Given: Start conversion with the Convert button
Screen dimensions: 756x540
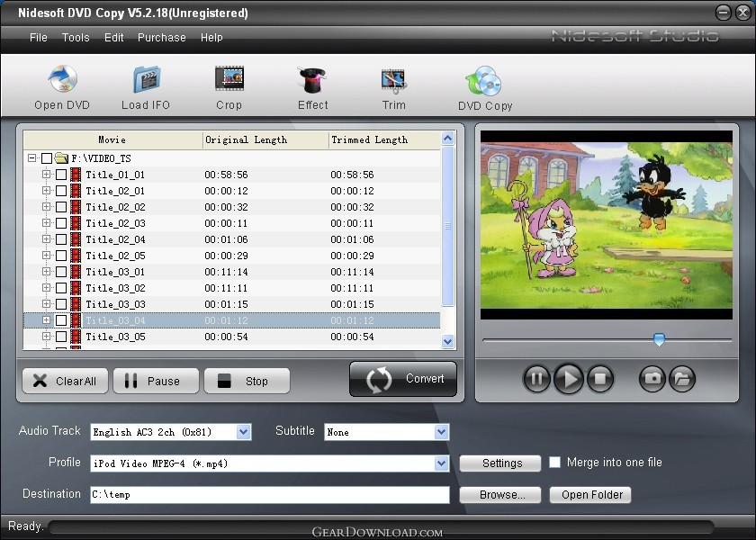Looking at the screenshot, I should coord(403,379).
